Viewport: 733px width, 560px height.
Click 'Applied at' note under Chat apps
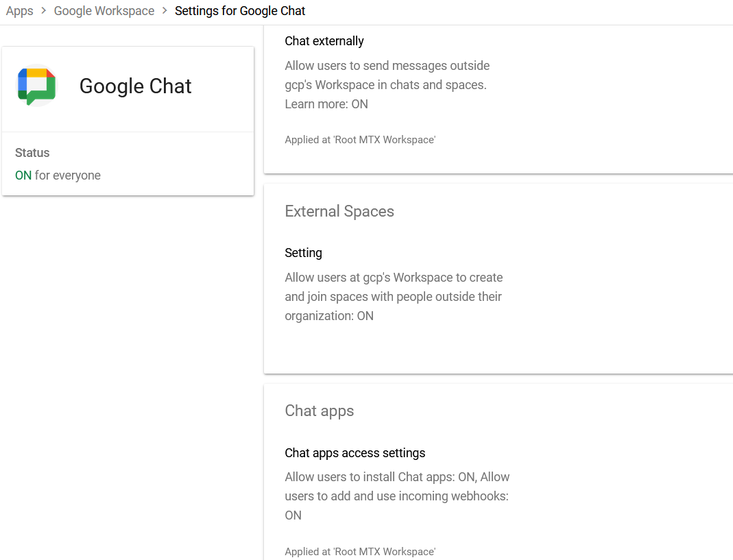coord(360,552)
